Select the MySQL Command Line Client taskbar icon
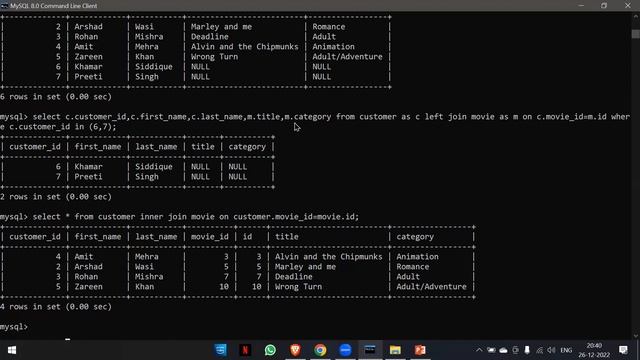 pyautogui.click(x=370, y=350)
